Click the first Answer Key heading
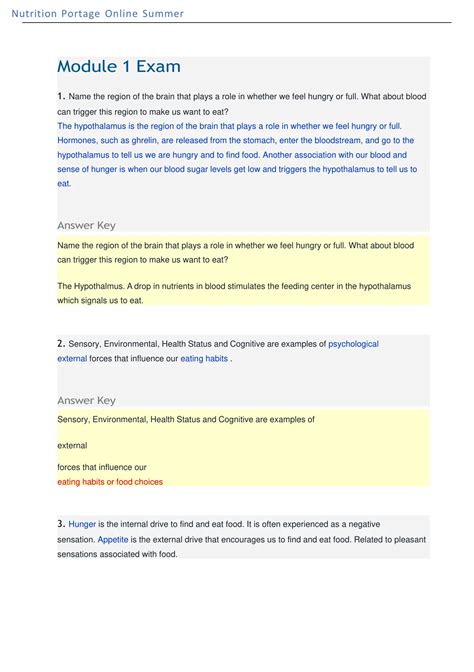 (86, 225)
